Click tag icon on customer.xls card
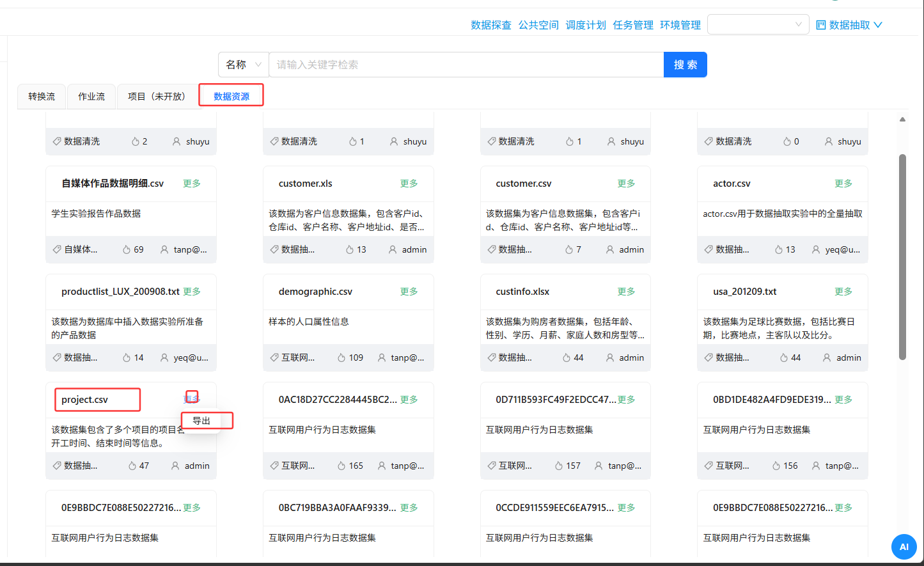The image size is (924, 566). pyautogui.click(x=274, y=249)
